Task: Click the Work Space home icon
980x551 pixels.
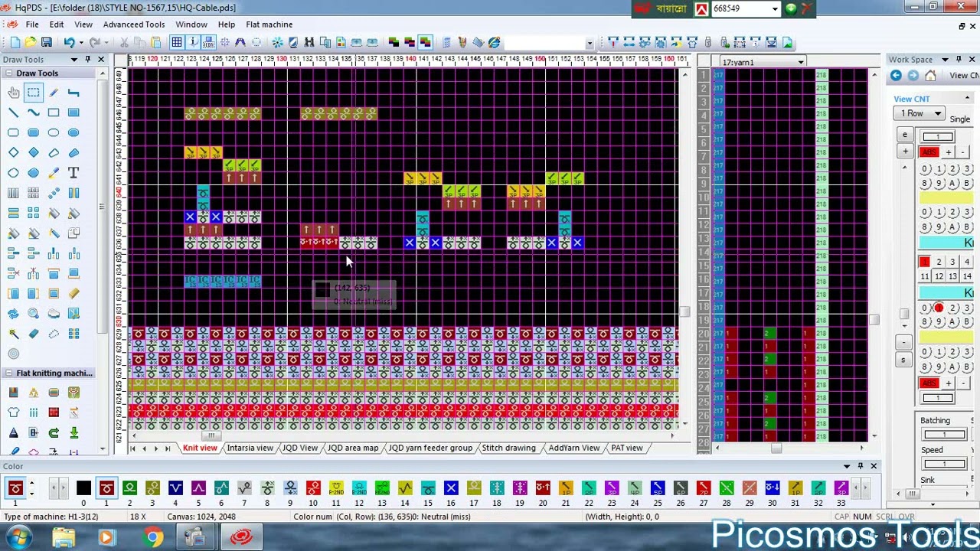Action: (930, 75)
